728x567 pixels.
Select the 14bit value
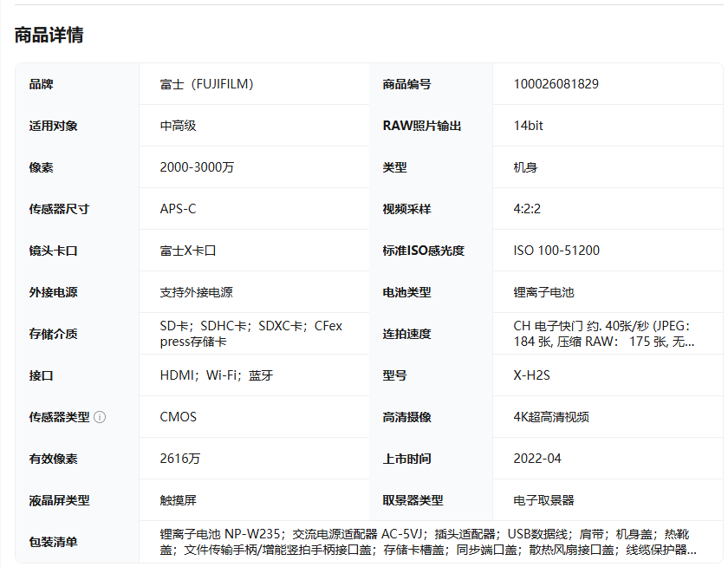pyautogui.click(x=528, y=126)
